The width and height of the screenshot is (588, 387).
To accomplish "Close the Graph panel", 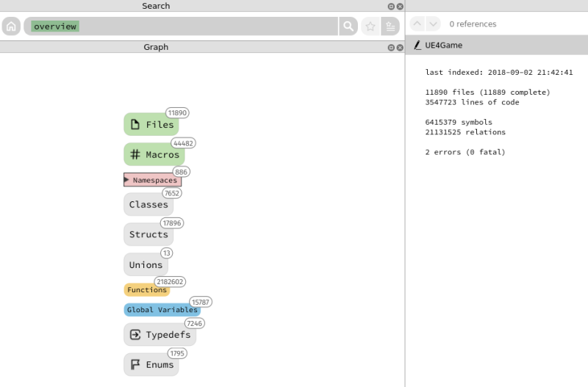I will pos(400,47).
